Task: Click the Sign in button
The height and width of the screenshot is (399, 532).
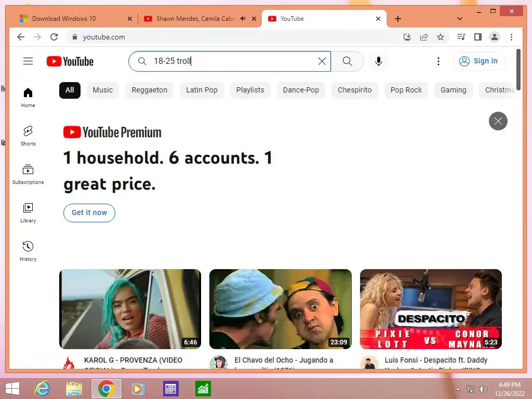Action: (x=479, y=61)
